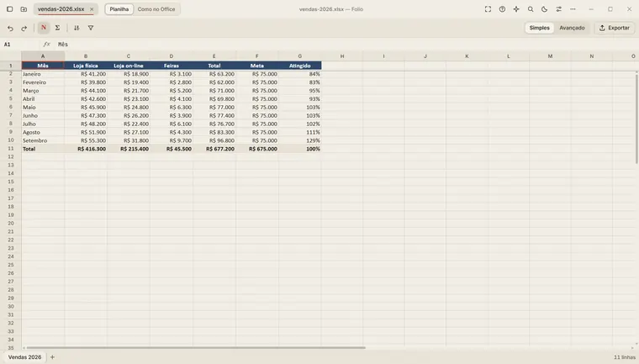Image resolution: width=639 pixels, height=364 pixels.
Task: Click the open folder icon
Action: 24,9
